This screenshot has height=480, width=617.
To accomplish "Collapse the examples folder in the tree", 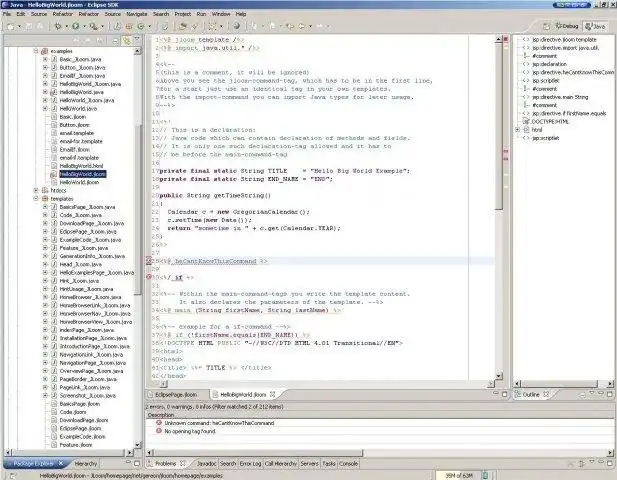I will [x=34, y=50].
